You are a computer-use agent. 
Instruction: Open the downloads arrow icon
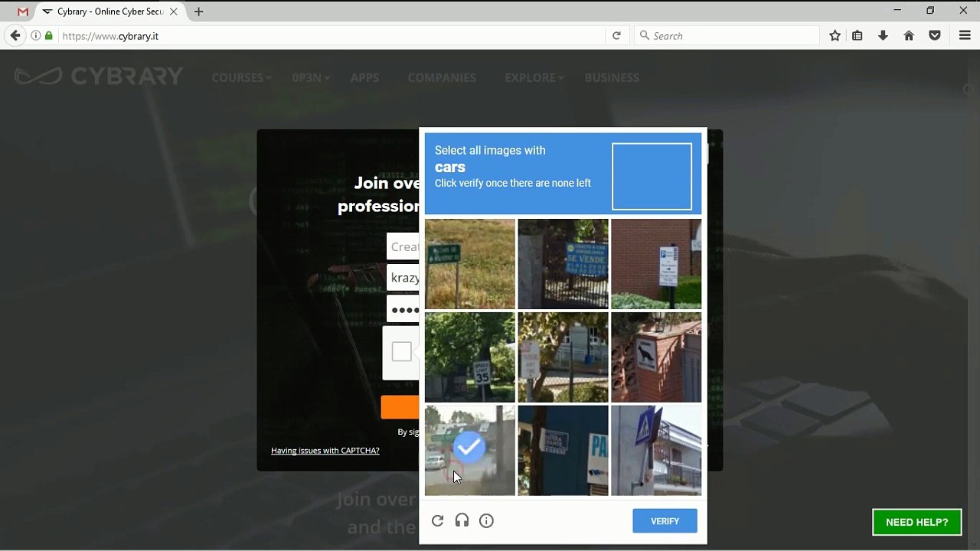tap(883, 36)
